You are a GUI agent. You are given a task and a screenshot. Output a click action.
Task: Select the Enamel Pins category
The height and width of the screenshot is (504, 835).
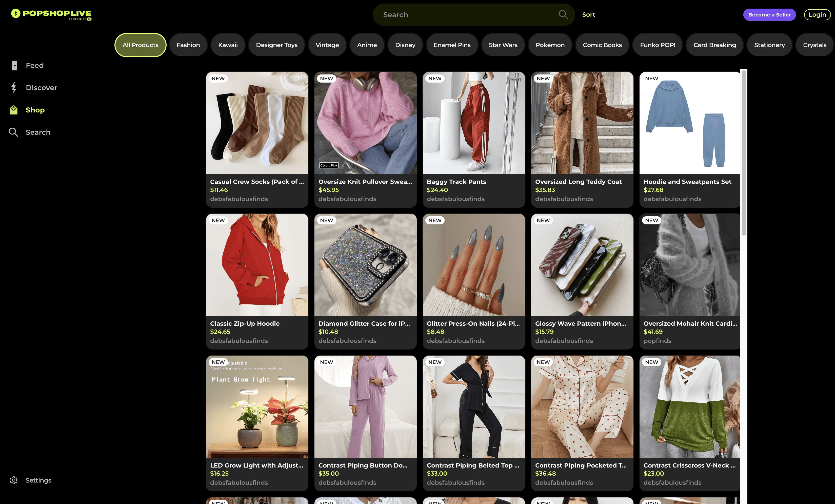(452, 45)
